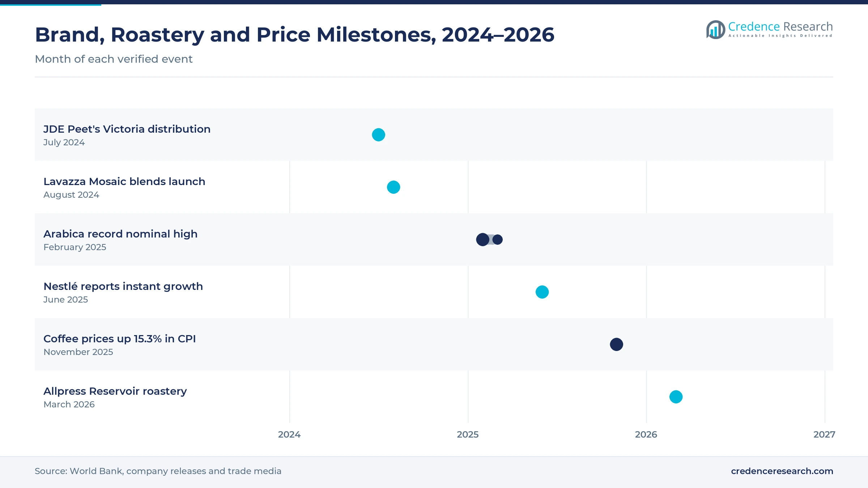868x488 pixels.
Task: Click the 'February 2025' date text
Action: click(x=75, y=247)
